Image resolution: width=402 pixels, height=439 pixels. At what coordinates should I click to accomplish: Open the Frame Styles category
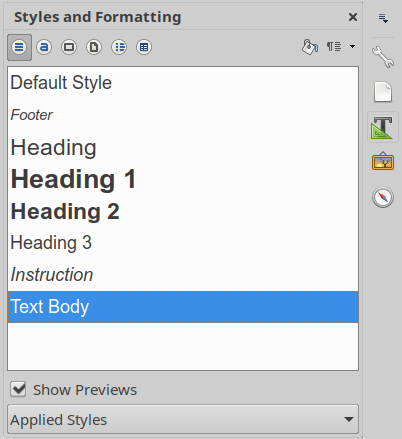pos(69,47)
